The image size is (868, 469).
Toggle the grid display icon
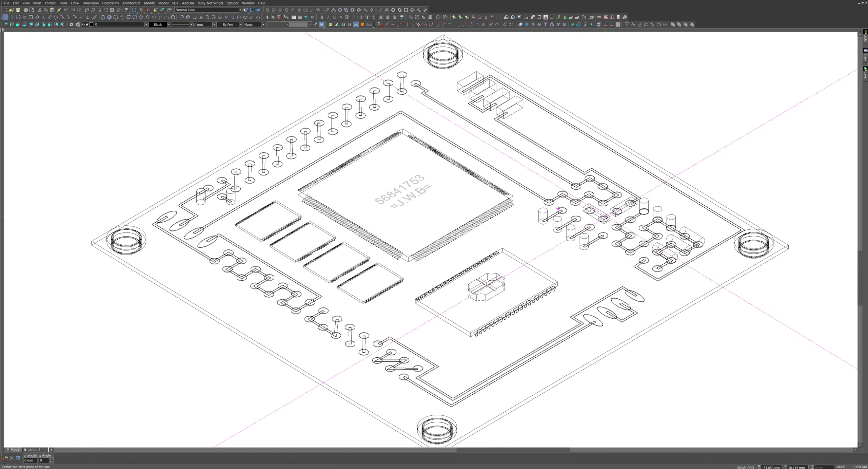[x=134, y=10]
